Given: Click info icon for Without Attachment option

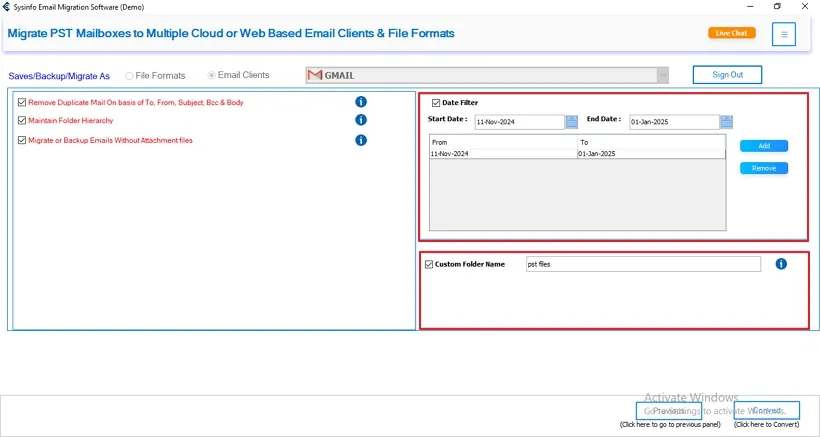Looking at the screenshot, I should click(361, 140).
